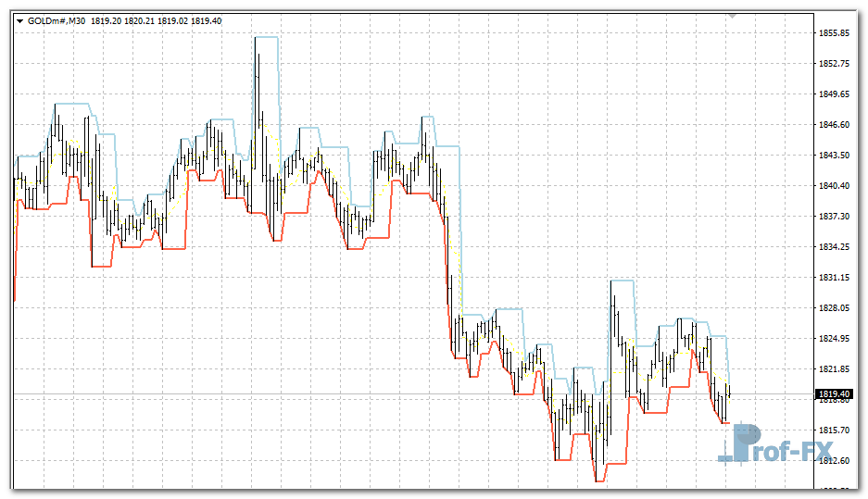Click the 1821.85 price scale label
Image resolution: width=868 pixels, height=499 pixels.
tap(835, 369)
